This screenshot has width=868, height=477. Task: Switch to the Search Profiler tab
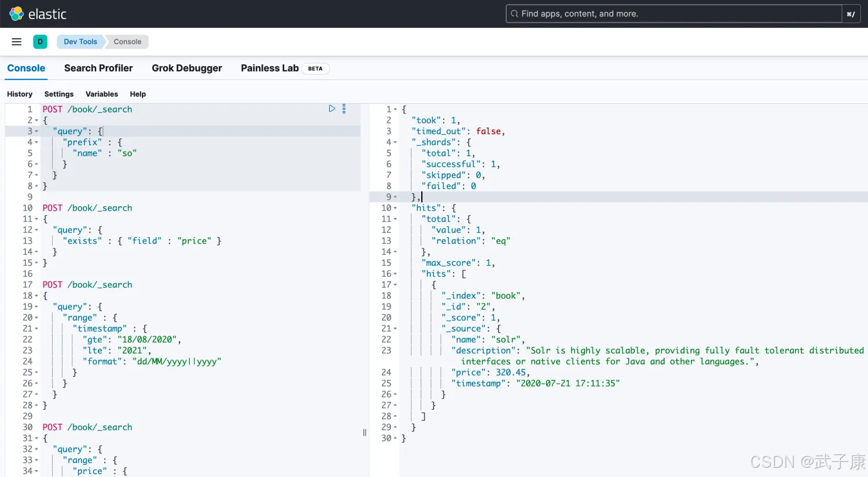[x=98, y=68]
